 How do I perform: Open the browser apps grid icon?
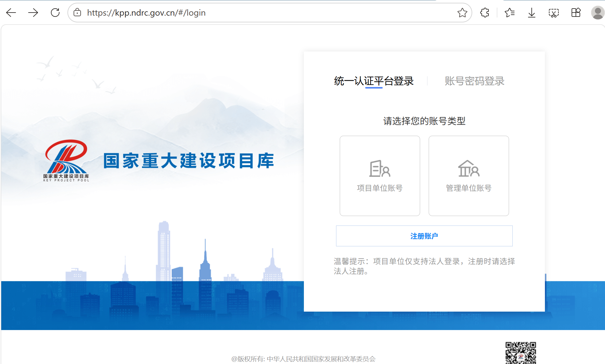576,13
